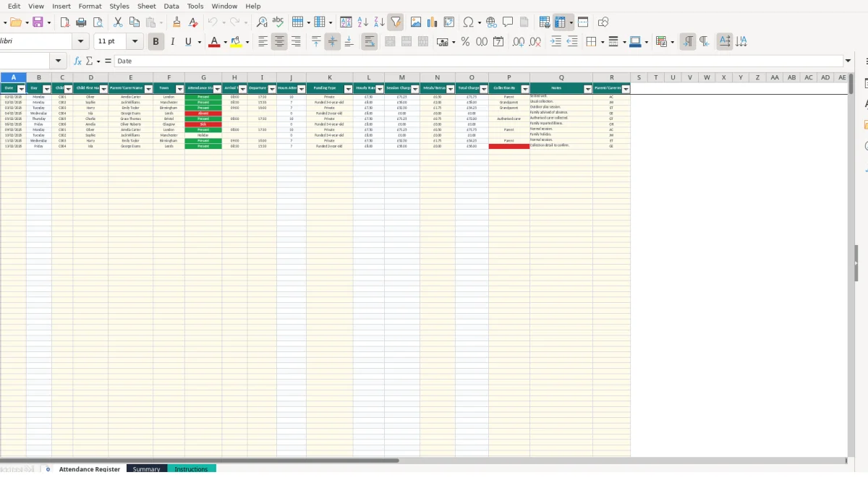Select column Q header
This screenshot has width=868, height=488.
click(x=561, y=77)
